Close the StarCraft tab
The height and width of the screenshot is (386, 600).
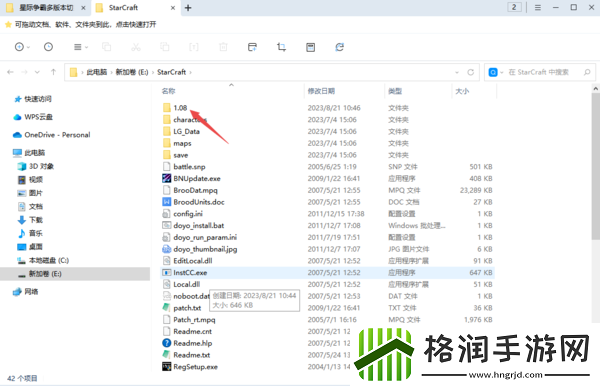point(173,8)
